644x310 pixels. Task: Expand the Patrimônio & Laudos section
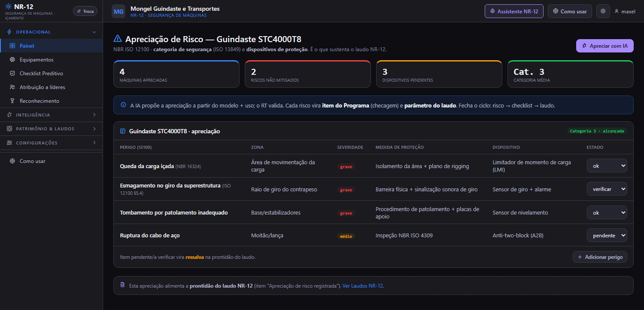51,129
